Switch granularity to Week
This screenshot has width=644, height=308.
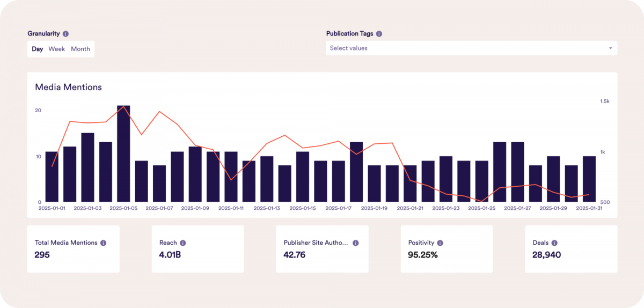coord(56,49)
